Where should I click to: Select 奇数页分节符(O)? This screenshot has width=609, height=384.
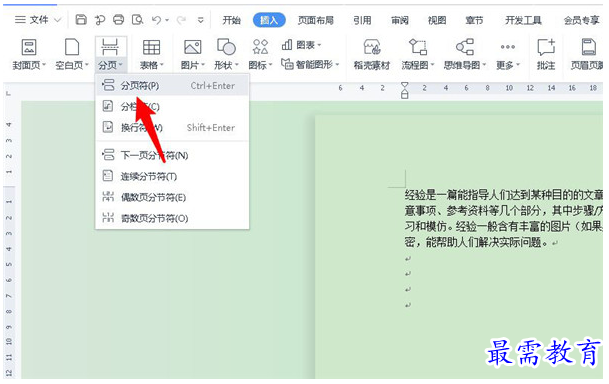172,218
